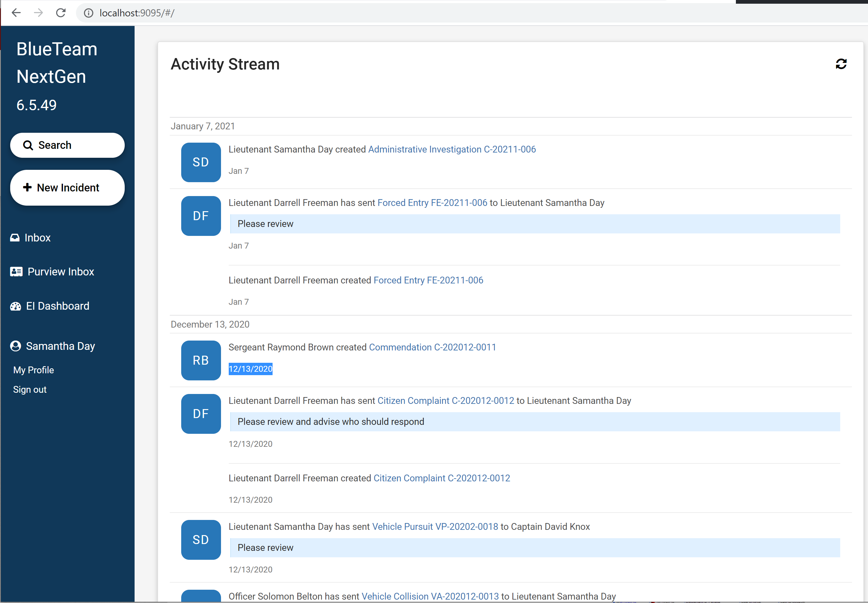Click the December 13, 2020 date header
The height and width of the screenshot is (603, 868).
point(210,325)
